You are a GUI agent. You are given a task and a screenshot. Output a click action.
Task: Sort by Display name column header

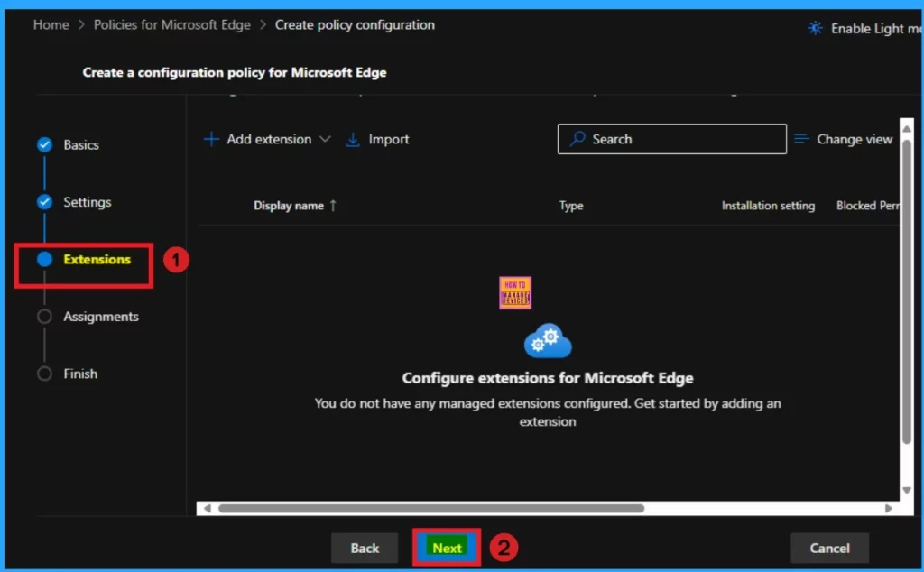pyautogui.click(x=289, y=206)
